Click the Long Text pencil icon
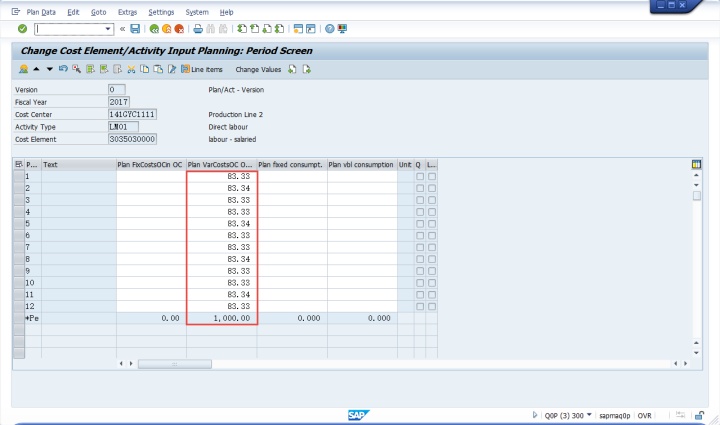The height and width of the screenshot is (425, 720). pyautogui.click(x=172, y=69)
